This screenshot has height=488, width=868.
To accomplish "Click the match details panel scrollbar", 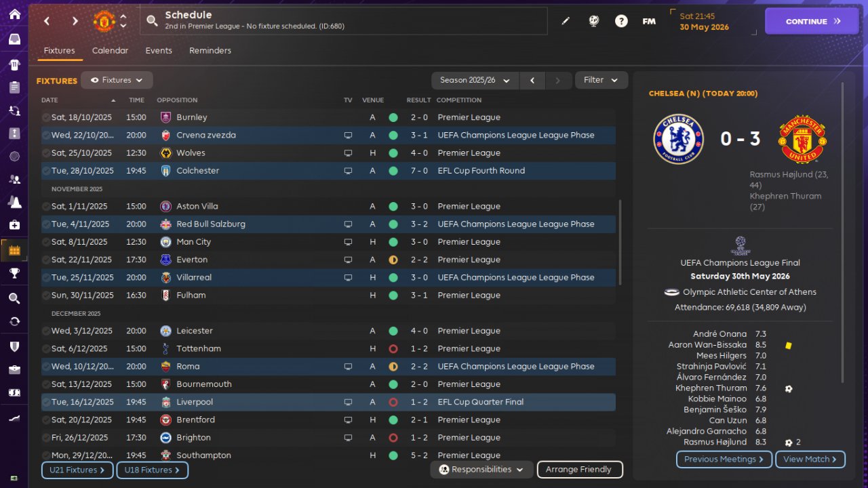I will pos(844,232).
